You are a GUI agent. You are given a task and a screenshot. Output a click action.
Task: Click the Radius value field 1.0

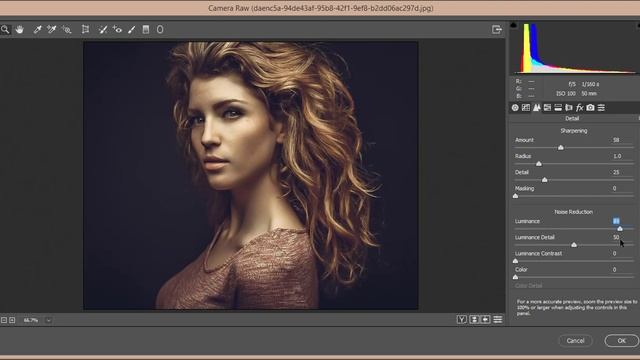[x=617, y=156]
